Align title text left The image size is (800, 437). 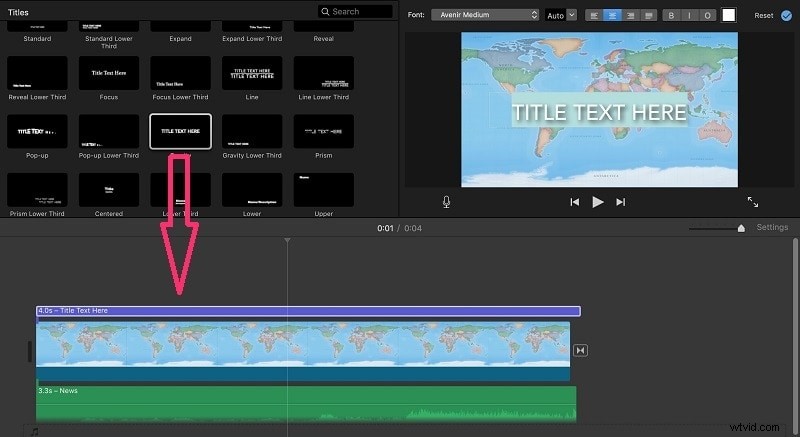tap(594, 15)
